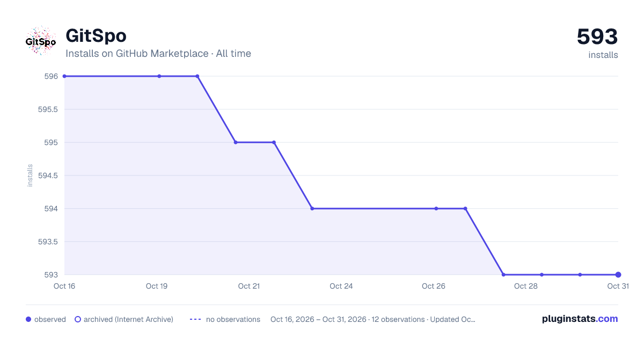Select the 596 data point above Oct 19
644x338 pixels.
point(159,76)
